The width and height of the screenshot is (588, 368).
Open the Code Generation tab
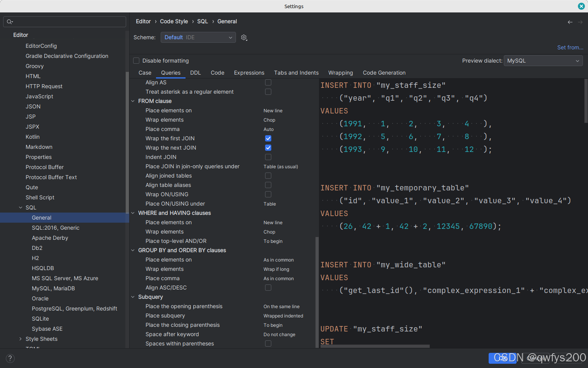click(384, 73)
